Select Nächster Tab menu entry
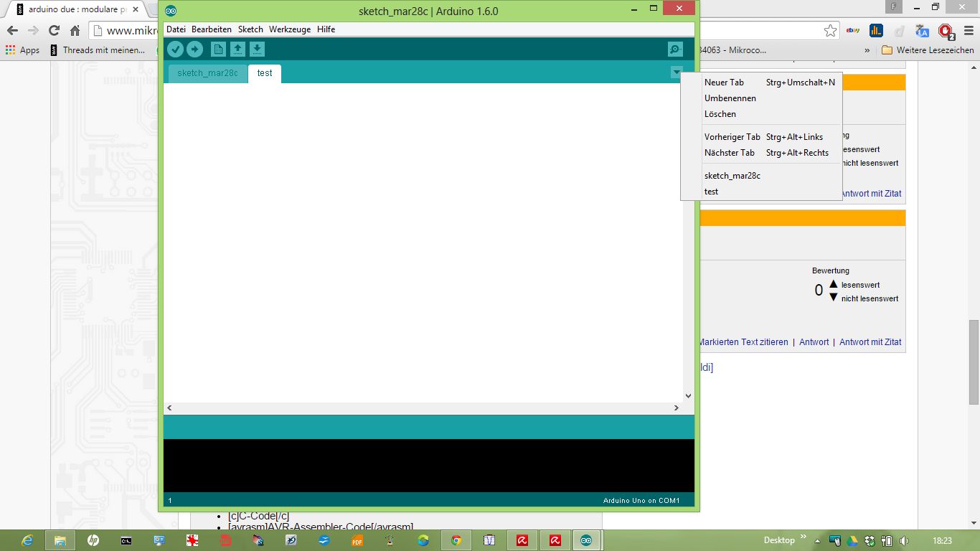Viewport: 980px width, 551px height. pyautogui.click(x=761, y=153)
